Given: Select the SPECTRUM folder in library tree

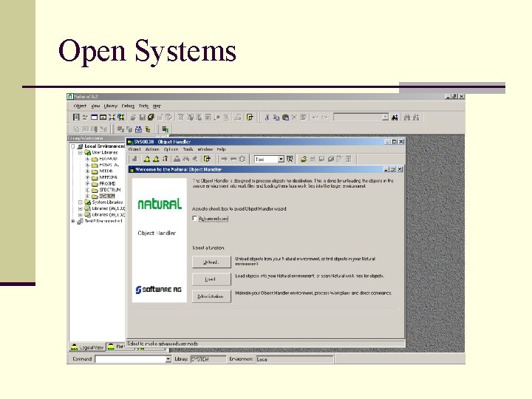Looking at the screenshot, I should pos(109,190).
